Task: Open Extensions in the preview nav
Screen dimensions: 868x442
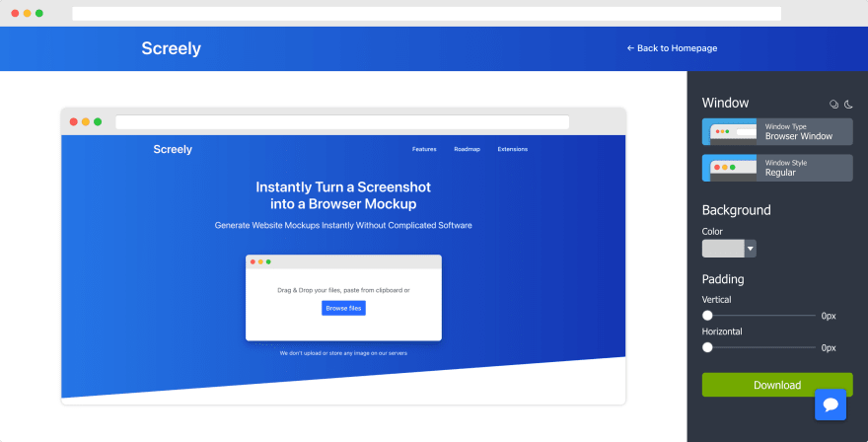Action: point(513,149)
